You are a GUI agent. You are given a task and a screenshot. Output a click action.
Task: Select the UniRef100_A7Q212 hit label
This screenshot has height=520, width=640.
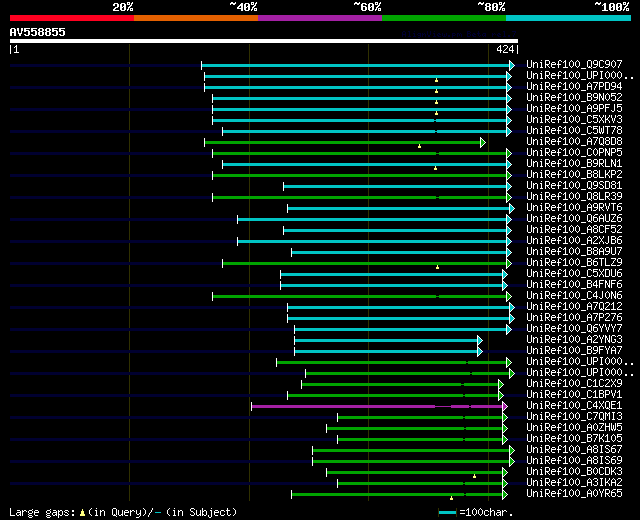[x=574, y=307]
